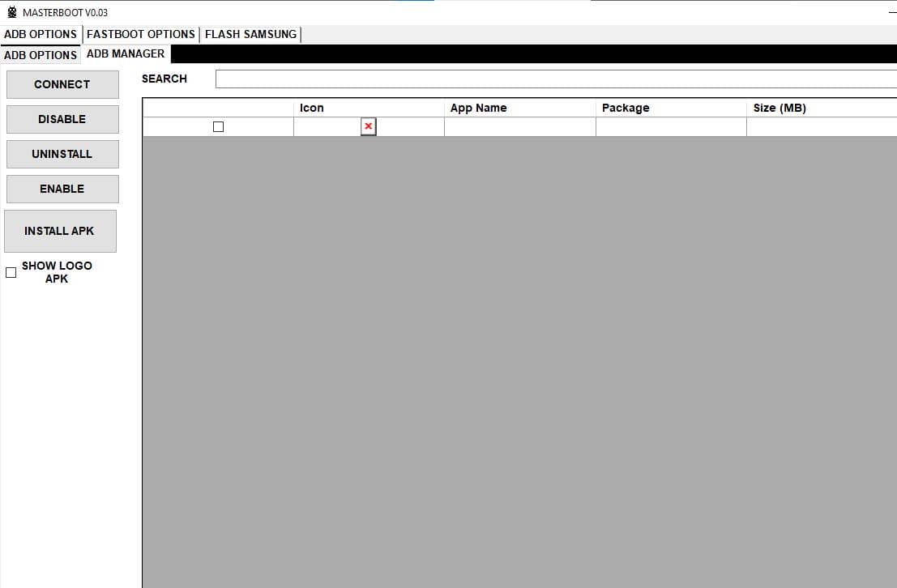Click the SHOW LOGO APK label text
The image size is (897, 588).
[57, 272]
